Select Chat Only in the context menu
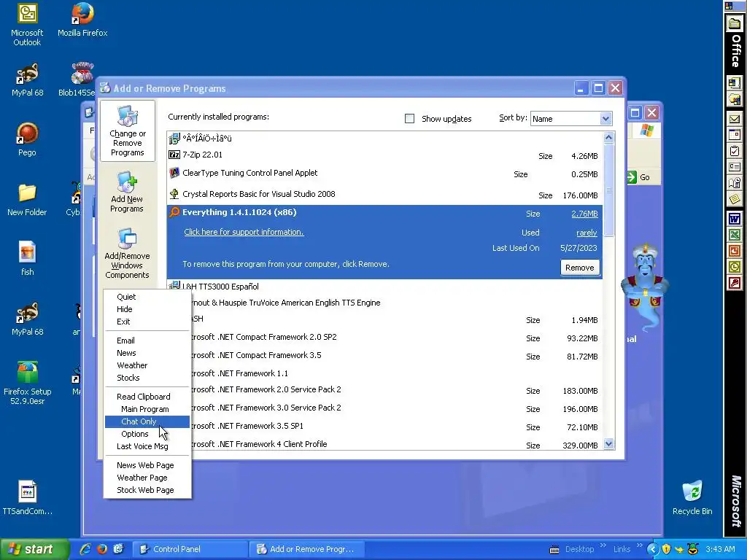This screenshot has height=560, width=747. pyautogui.click(x=147, y=421)
